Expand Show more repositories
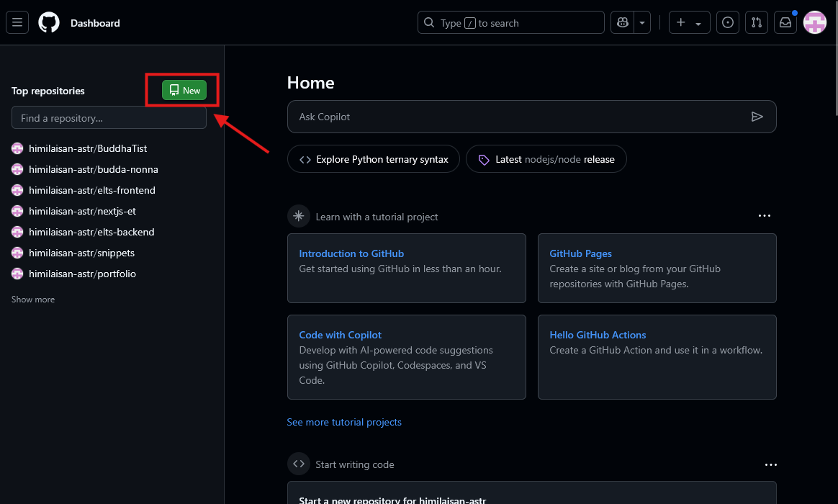838x504 pixels. point(33,300)
